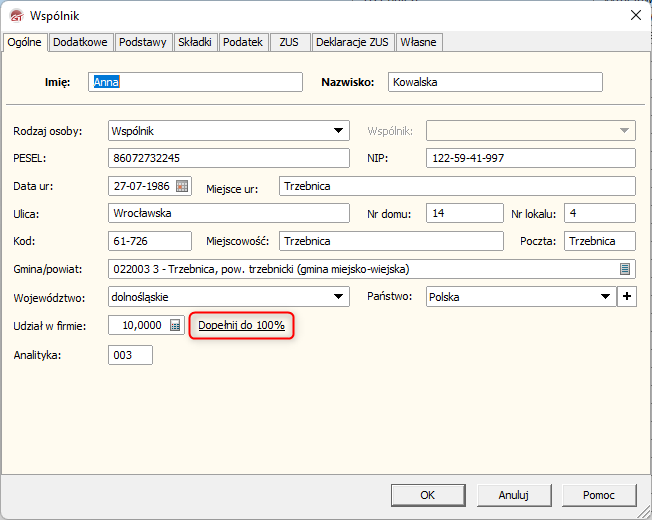Click the Nazwisko field with Kowalska
This screenshot has width=652, height=520.
[x=495, y=82]
